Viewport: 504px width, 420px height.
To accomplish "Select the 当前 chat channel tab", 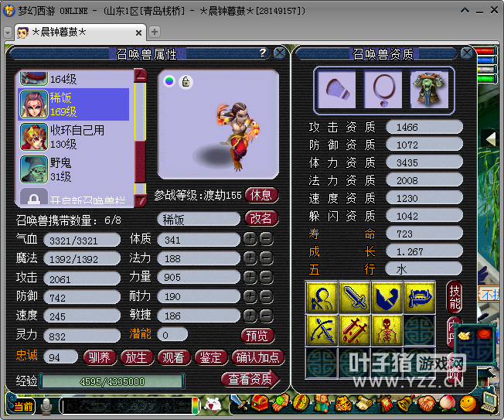I will point(23,407).
